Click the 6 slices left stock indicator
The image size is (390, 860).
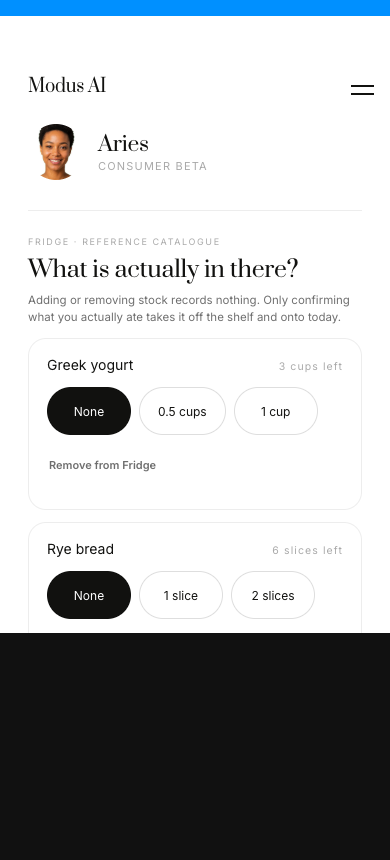click(x=307, y=550)
